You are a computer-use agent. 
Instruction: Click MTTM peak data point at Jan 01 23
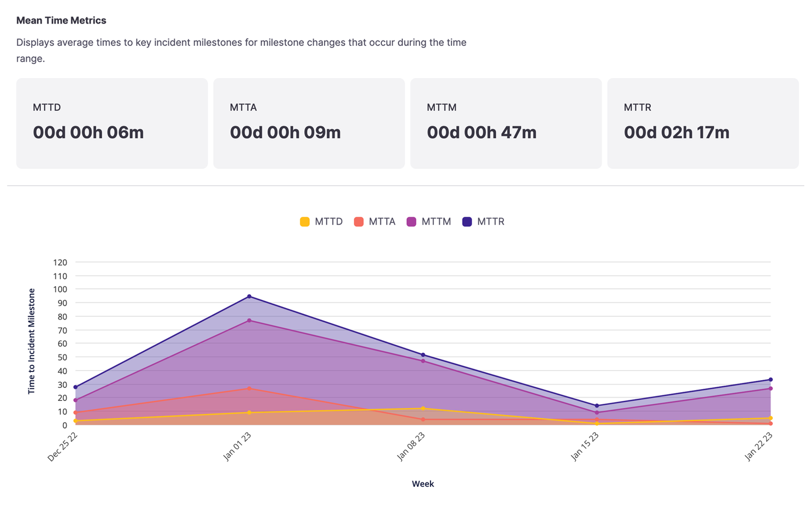(x=249, y=321)
